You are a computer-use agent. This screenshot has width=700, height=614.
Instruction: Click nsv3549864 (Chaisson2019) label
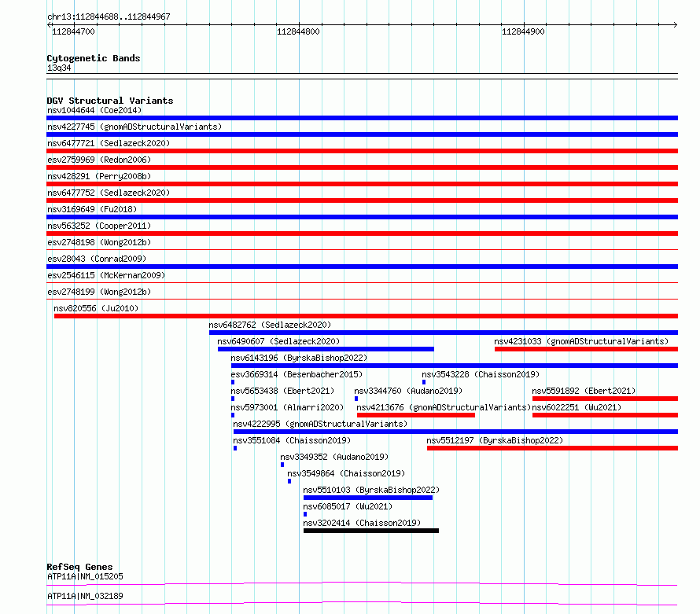[x=346, y=473]
